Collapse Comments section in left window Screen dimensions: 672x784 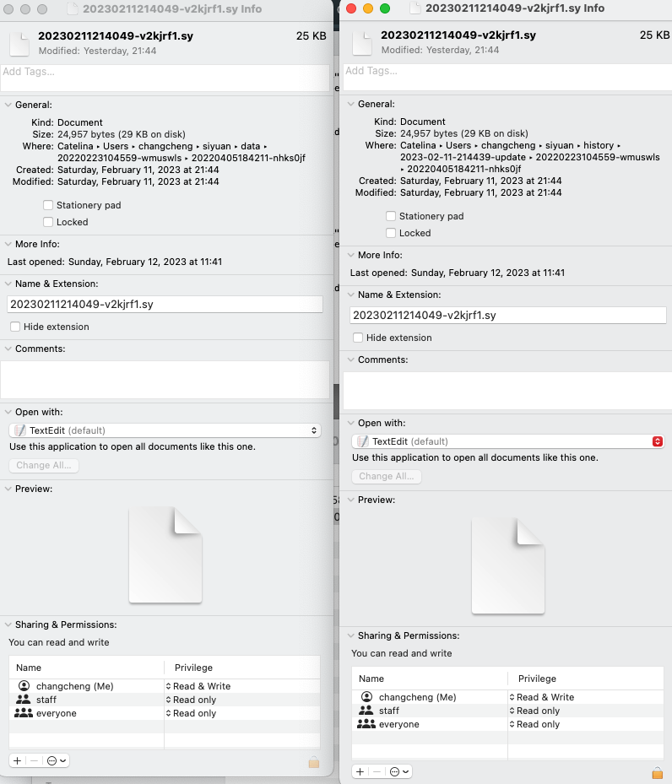pyautogui.click(x=8, y=349)
